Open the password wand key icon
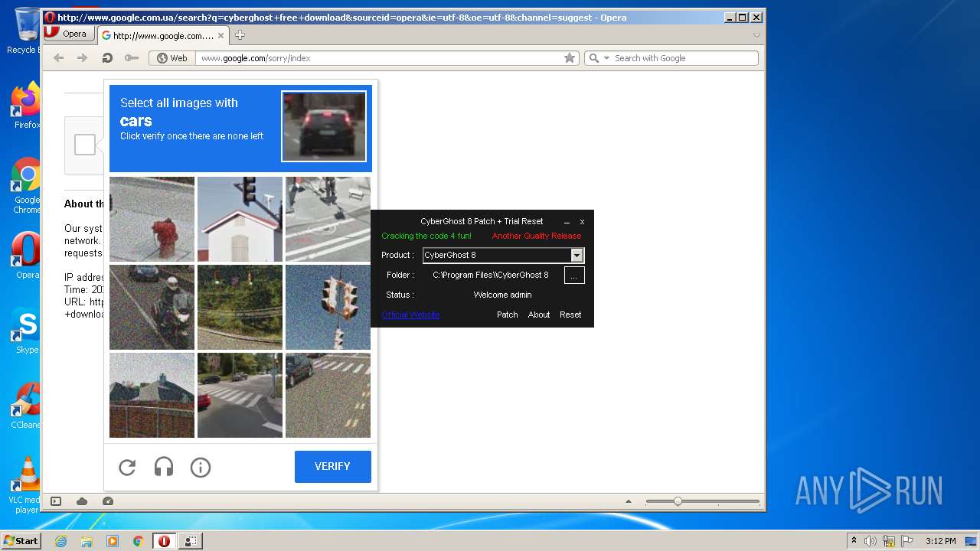Viewport: 980px width, 551px height. [132, 58]
